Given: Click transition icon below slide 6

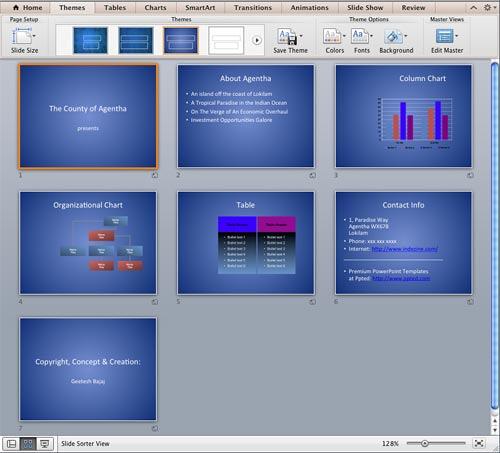Looking at the screenshot, I should pyautogui.click(x=470, y=302).
